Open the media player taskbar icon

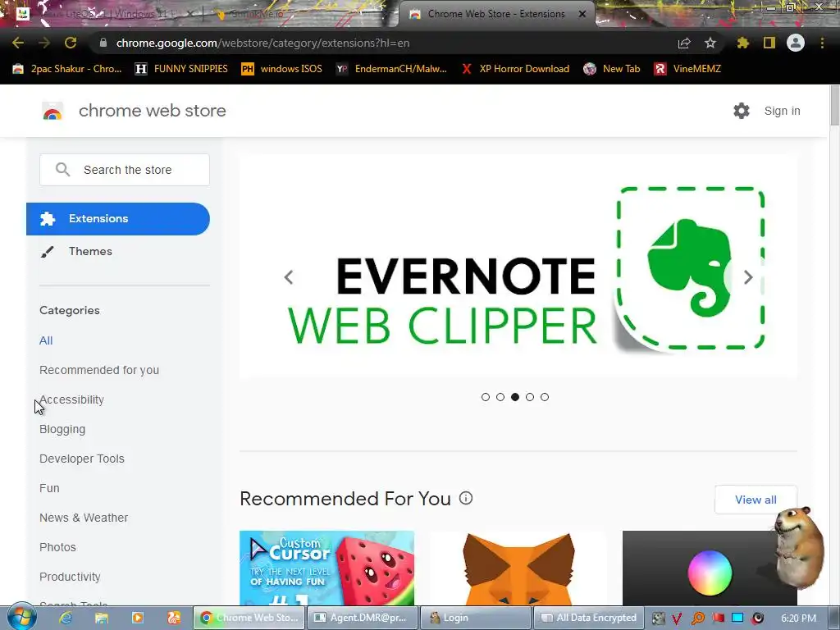coord(138,618)
